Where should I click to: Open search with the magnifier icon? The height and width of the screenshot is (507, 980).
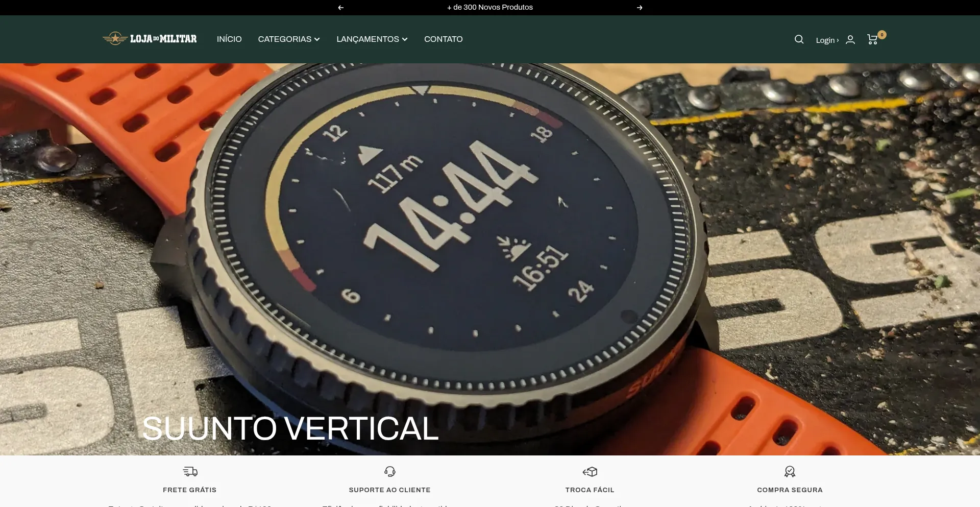click(x=799, y=39)
